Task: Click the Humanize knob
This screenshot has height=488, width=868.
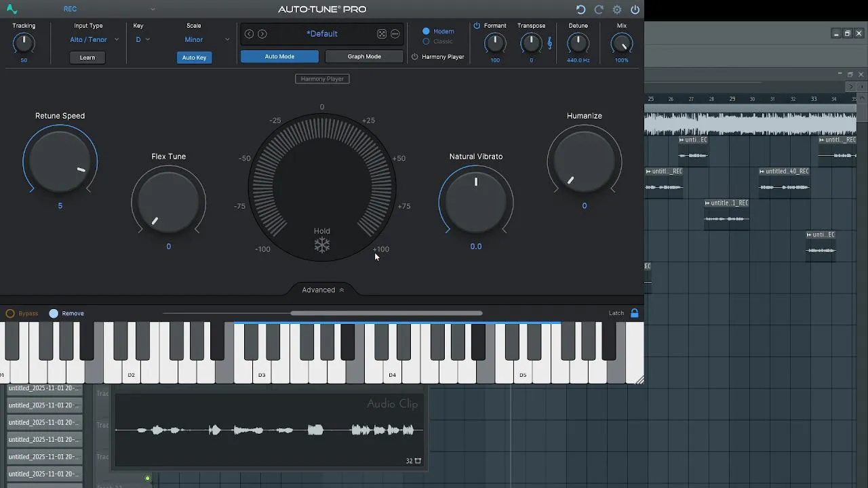Action: pos(585,161)
